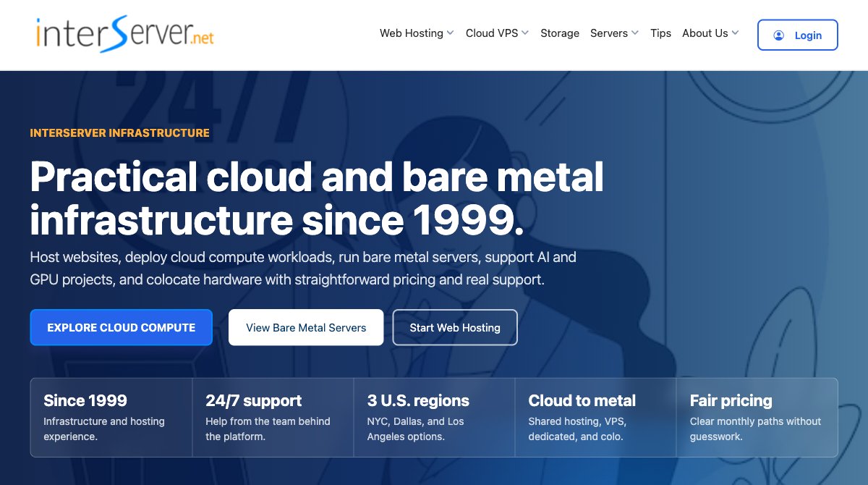Click the Explore Cloud Compute button
This screenshot has width=868, height=485.
tap(122, 327)
